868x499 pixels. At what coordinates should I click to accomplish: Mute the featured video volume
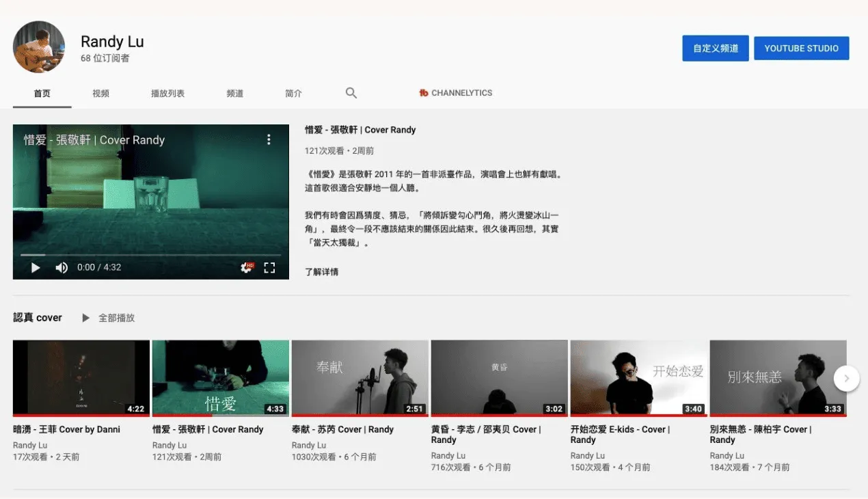coord(62,267)
